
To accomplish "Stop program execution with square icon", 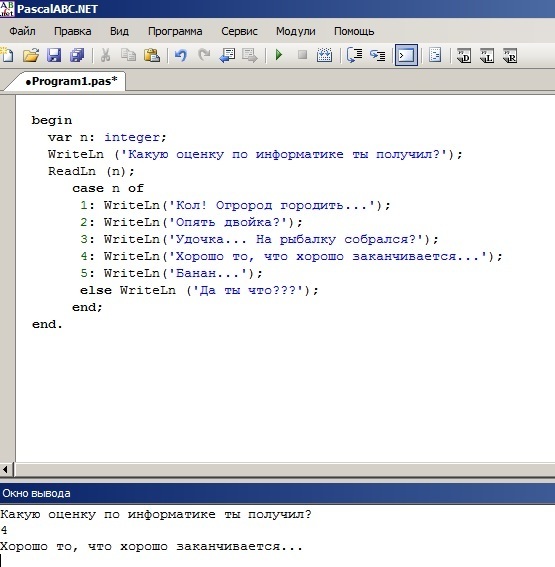I will point(302,55).
